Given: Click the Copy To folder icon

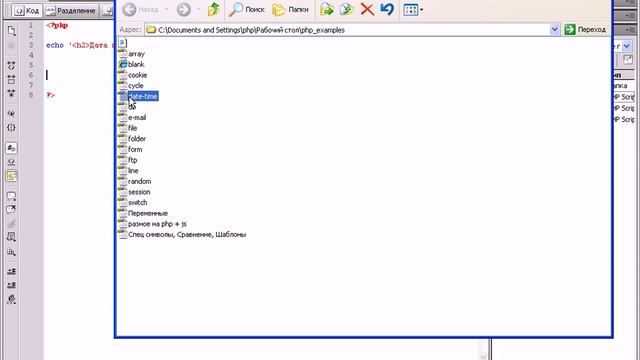Looking at the screenshot, I should pos(347,9).
